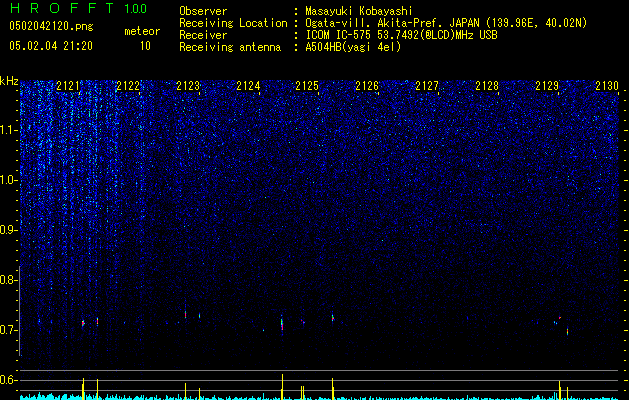Click the 1.1 kHz frequency label
Viewport: 629px width, 400px height.
[x=8, y=130]
